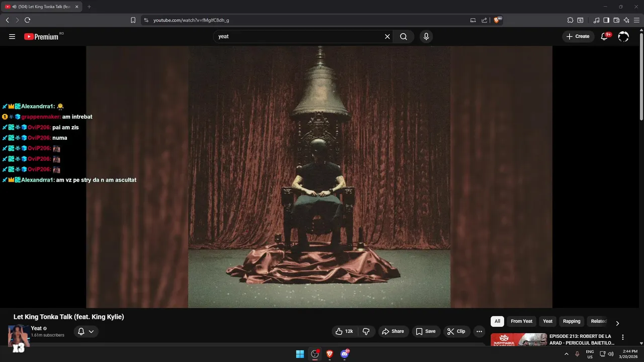Open Episode 213 recommended video title

tap(582, 339)
